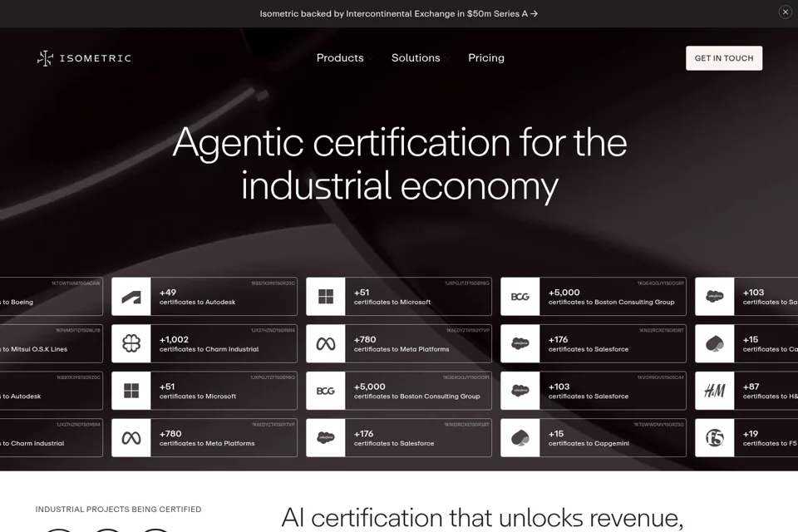Click 'AI certification that unlocks revenue' heading
This screenshot has height=532, width=798.
tap(482, 518)
